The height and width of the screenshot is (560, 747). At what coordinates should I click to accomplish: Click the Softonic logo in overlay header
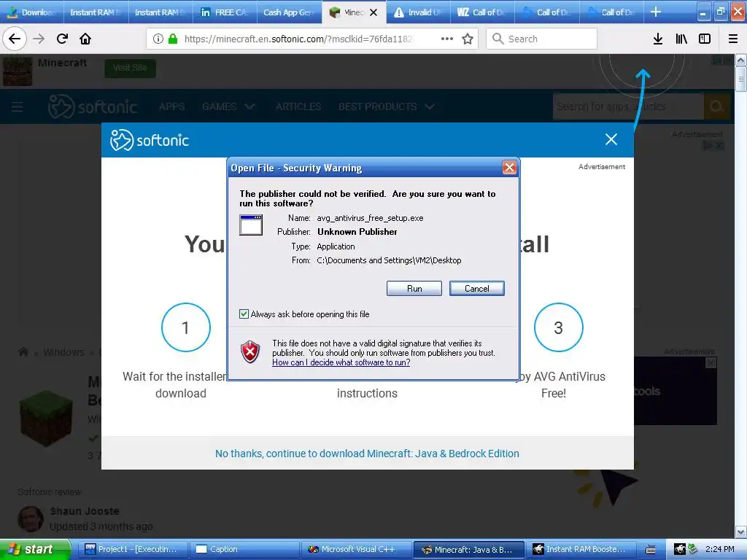pos(149,140)
